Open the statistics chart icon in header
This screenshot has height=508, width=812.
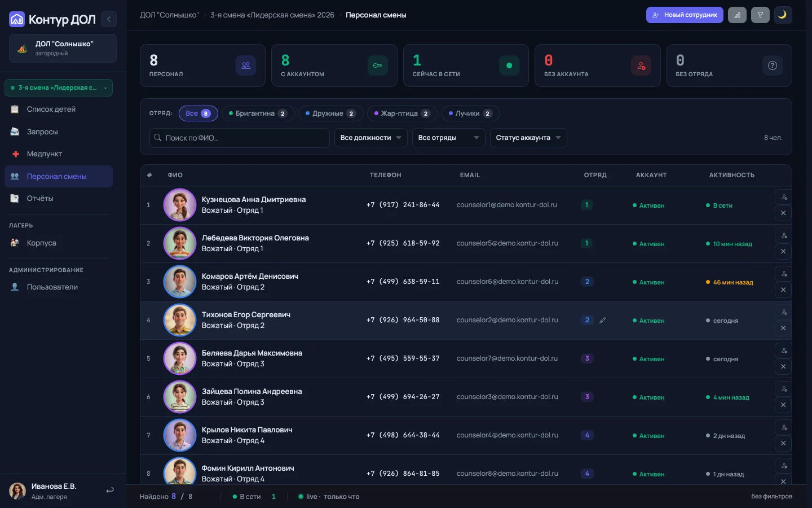737,15
